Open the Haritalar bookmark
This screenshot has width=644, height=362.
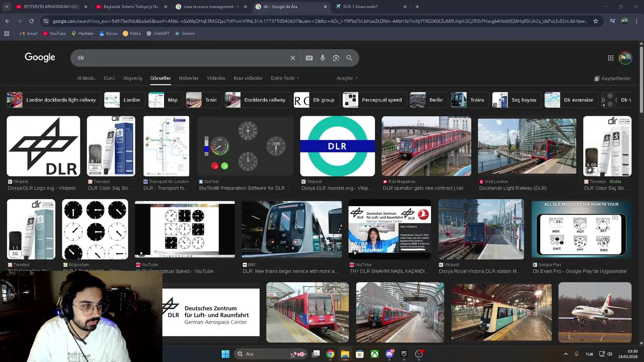tap(83, 33)
